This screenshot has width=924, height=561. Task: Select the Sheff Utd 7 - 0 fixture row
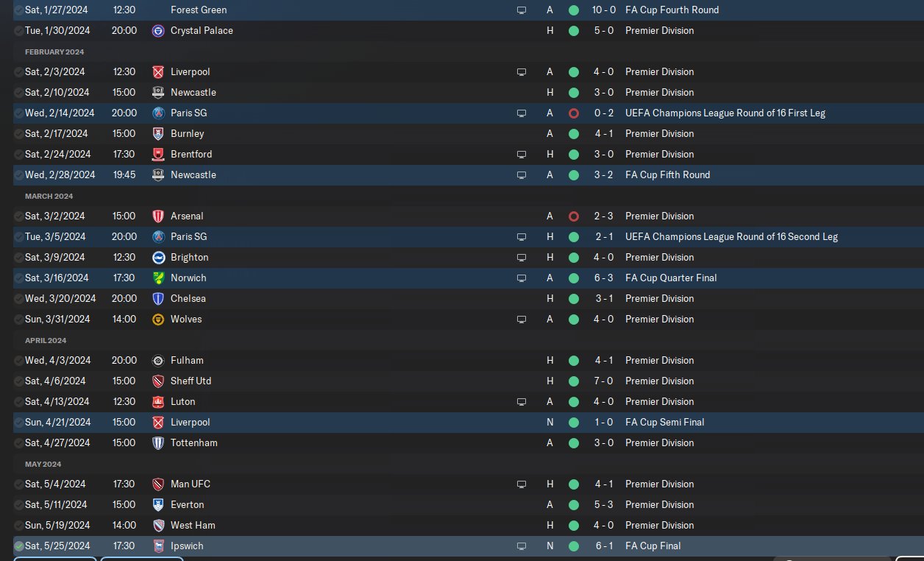click(x=462, y=381)
